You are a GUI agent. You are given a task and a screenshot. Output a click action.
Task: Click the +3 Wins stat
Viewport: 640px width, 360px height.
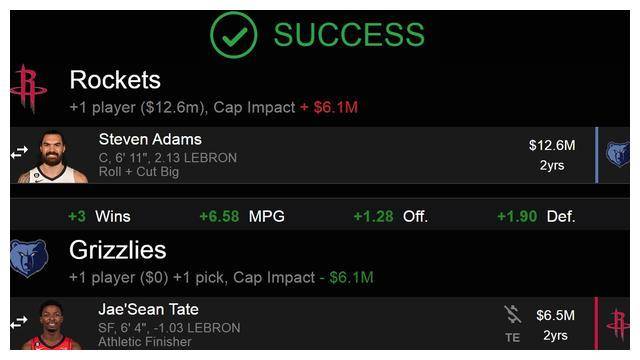tap(99, 216)
